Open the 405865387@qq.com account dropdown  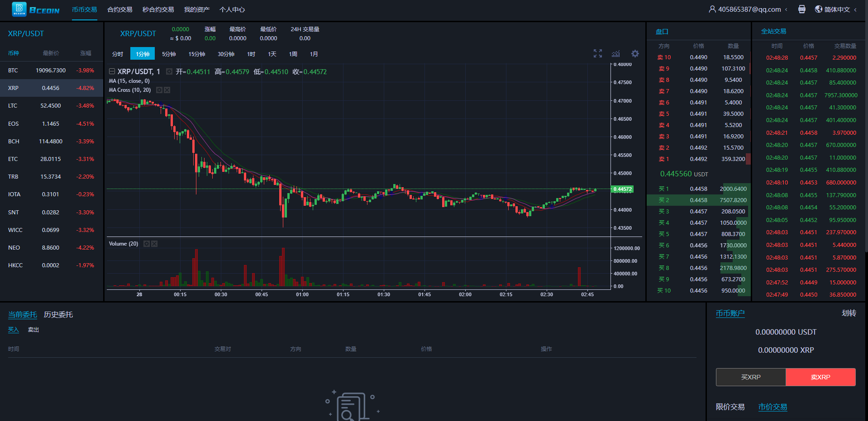pyautogui.click(x=749, y=9)
